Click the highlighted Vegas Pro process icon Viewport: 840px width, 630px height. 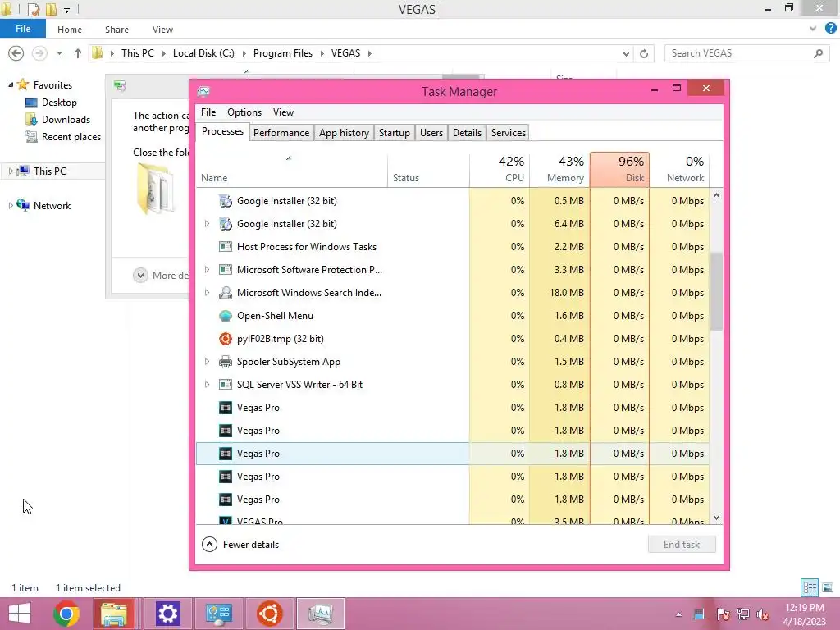[x=226, y=454]
